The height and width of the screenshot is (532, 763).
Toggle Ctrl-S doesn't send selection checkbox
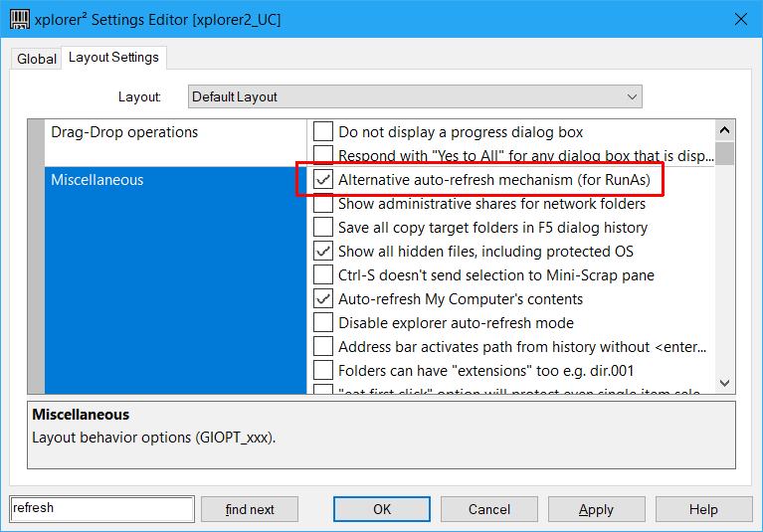[x=323, y=274]
